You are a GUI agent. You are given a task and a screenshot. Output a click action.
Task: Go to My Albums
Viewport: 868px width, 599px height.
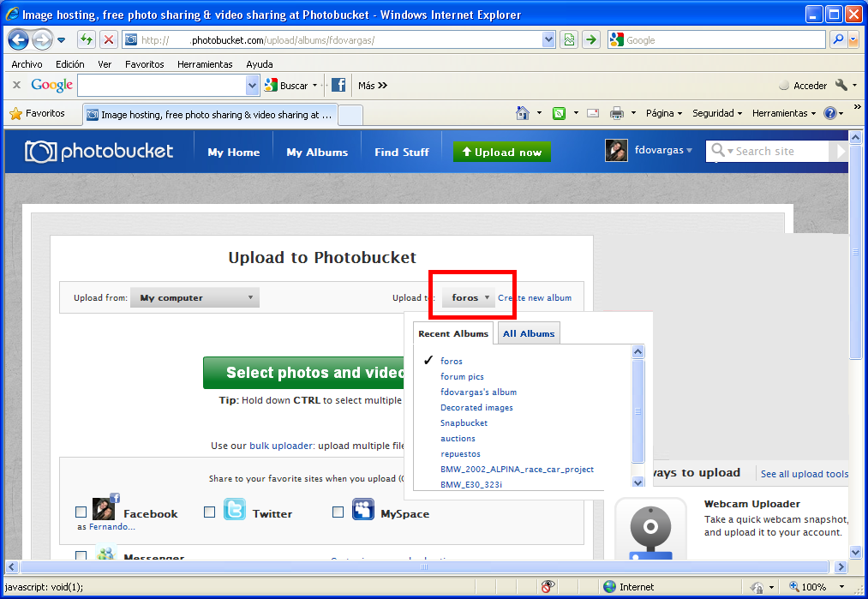point(317,153)
